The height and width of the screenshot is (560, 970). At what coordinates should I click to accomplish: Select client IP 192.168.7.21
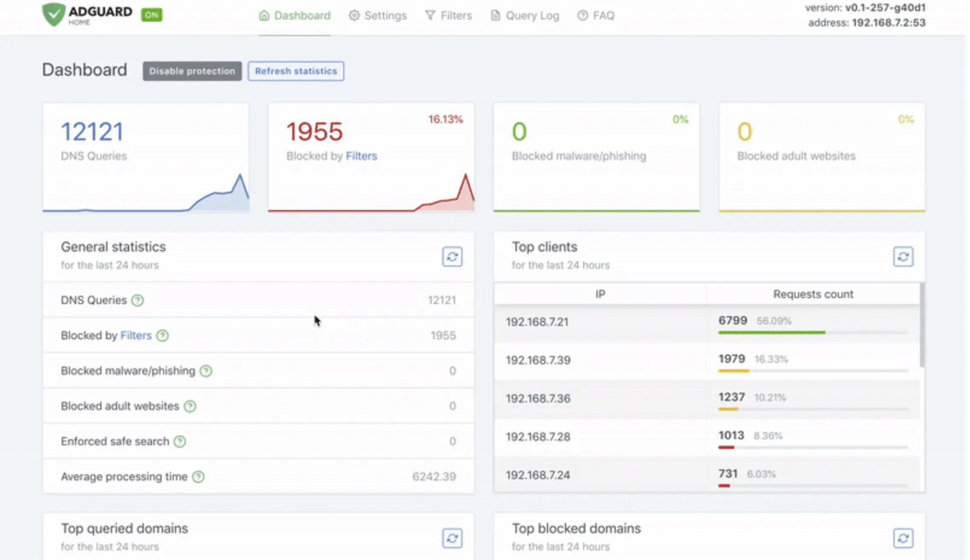coord(537,322)
